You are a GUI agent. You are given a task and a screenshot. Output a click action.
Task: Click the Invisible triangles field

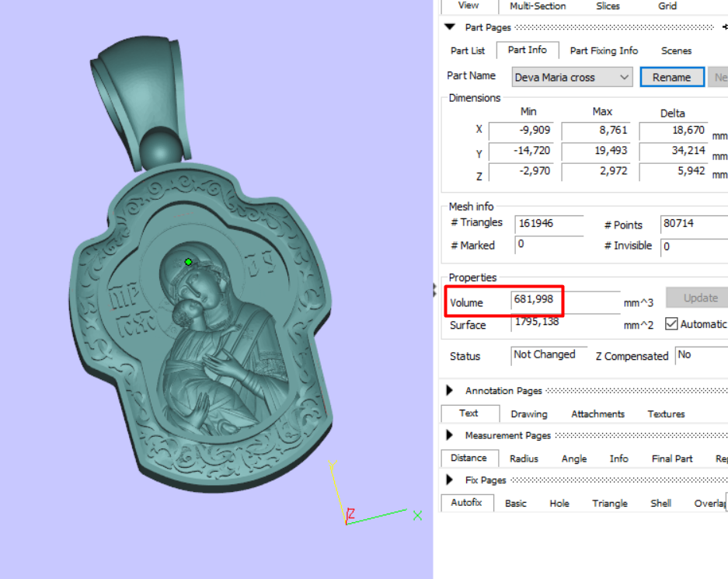(x=694, y=247)
